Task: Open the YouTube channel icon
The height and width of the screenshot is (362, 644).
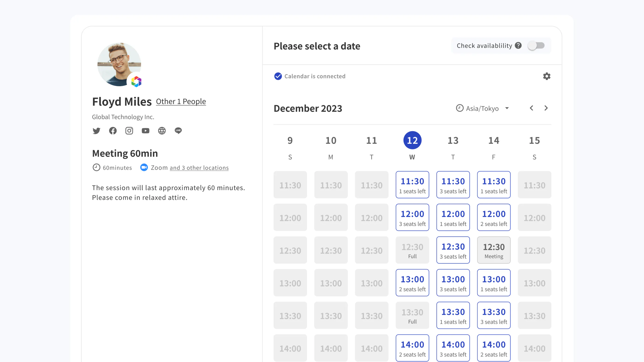Action: click(146, 131)
